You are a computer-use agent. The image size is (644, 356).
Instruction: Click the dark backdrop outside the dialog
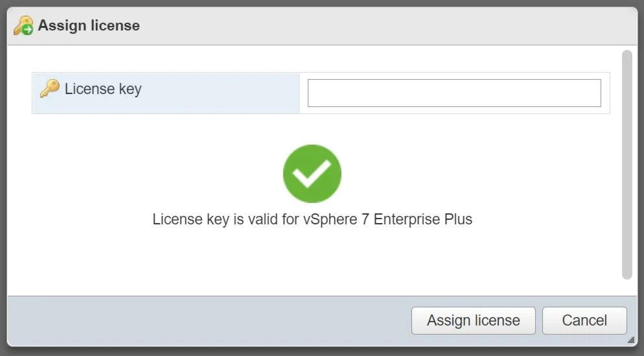3,195
